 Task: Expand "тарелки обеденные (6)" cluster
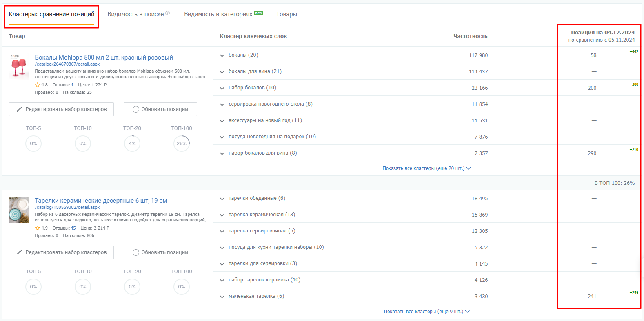[222, 199]
